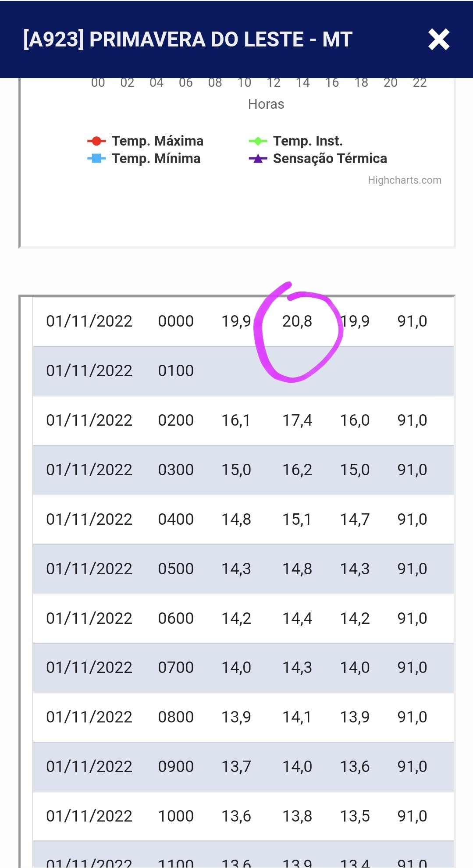Toggle Temp. Máxima series in legend
473x868 pixels.
pyautogui.click(x=157, y=141)
